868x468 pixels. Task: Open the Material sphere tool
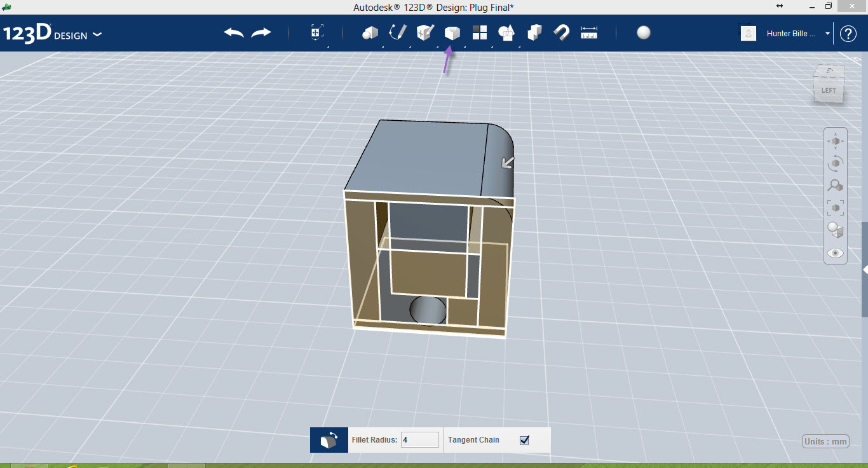(644, 33)
